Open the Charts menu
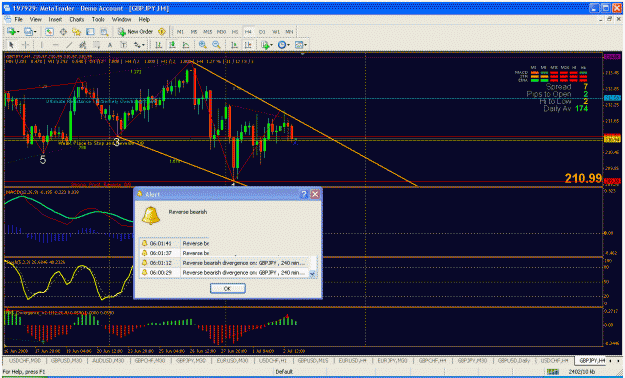625x378 pixels. click(x=77, y=19)
